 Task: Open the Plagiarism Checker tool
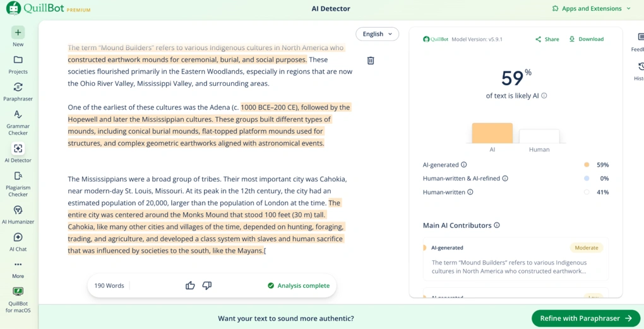click(18, 184)
